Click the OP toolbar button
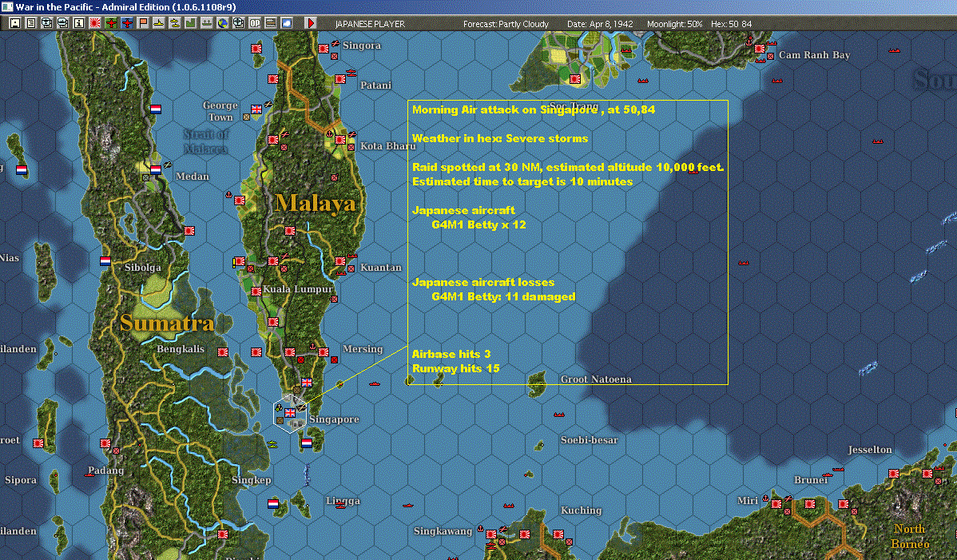The image size is (957, 560). click(x=255, y=23)
